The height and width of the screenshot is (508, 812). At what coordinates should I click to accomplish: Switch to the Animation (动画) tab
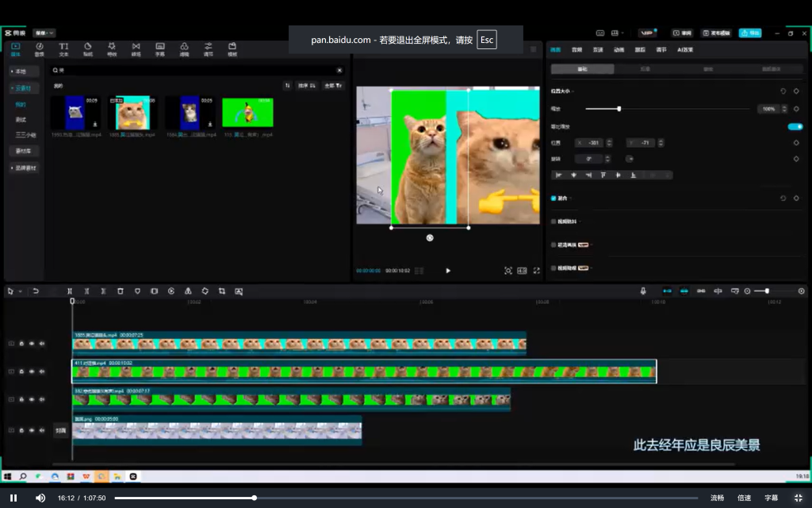pos(619,50)
